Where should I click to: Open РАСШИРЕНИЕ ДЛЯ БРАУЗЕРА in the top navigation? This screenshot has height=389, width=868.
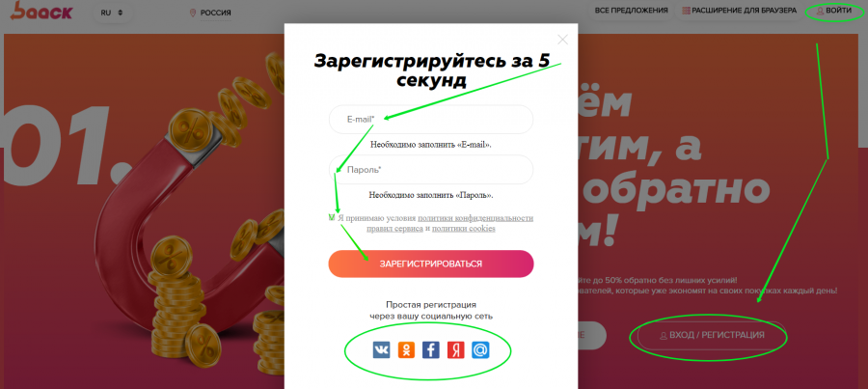pyautogui.click(x=739, y=11)
